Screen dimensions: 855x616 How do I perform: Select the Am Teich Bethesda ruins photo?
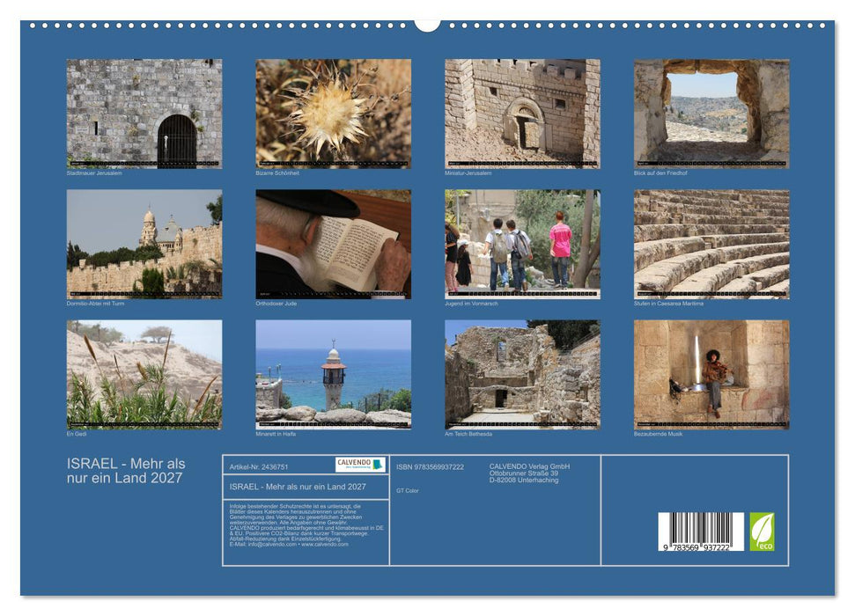pyautogui.click(x=522, y=375)
